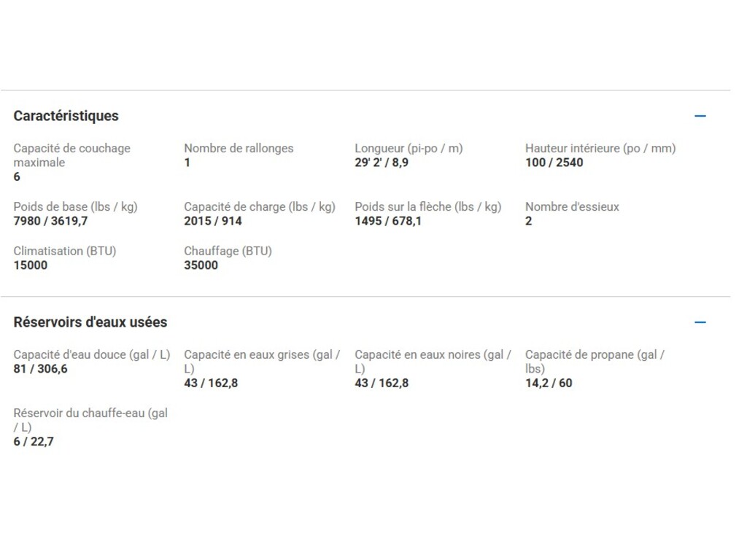747x560 pixels.
Task: Click the Chauffage value 35000
Action: click(201, 265)
